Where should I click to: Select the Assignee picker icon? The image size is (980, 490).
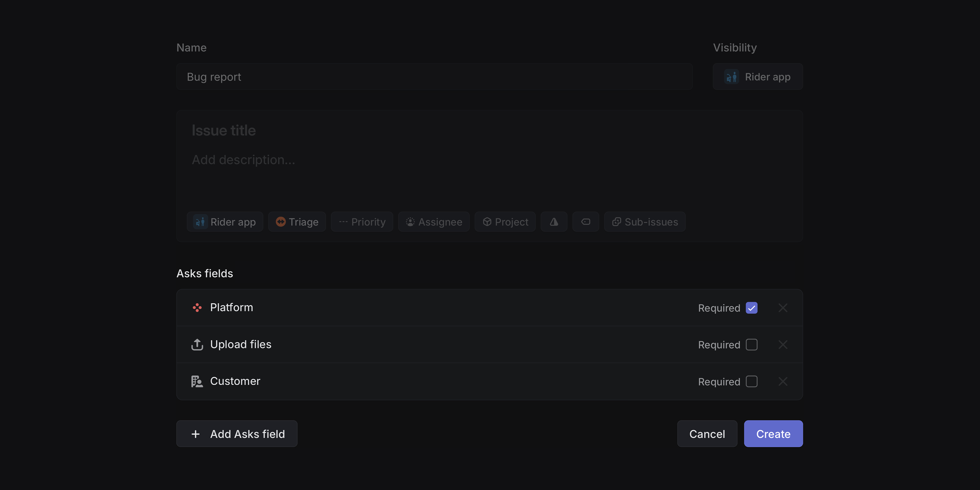pos(410,222)
